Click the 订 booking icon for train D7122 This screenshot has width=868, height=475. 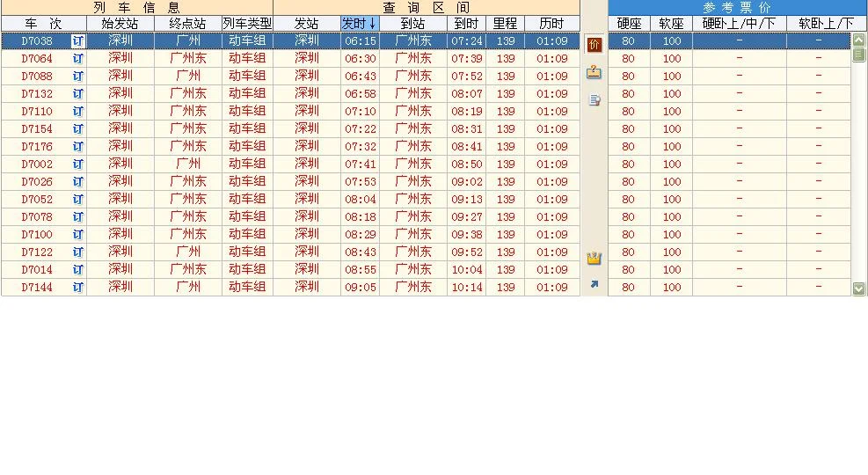tap(77, 252)
